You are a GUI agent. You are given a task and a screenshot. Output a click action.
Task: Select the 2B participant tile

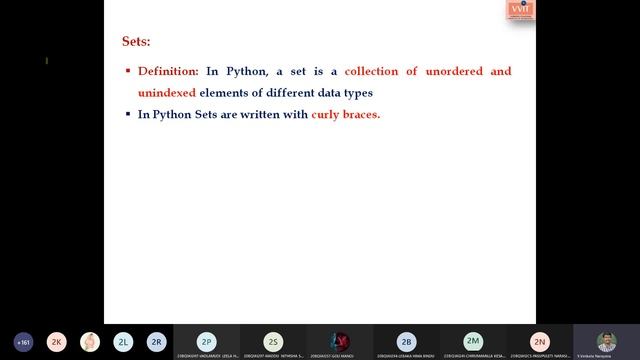click(x=407, y=342)
